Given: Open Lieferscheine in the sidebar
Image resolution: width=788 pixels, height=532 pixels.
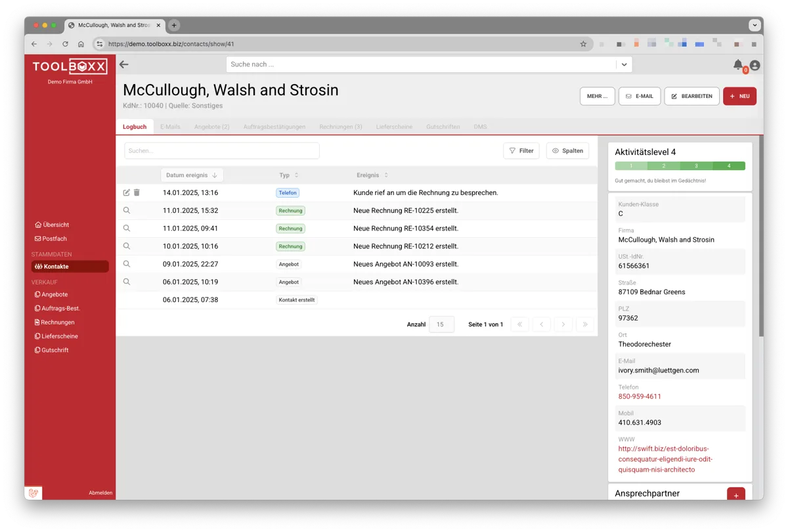Looking at the screenshot, I should click(56, 336).
